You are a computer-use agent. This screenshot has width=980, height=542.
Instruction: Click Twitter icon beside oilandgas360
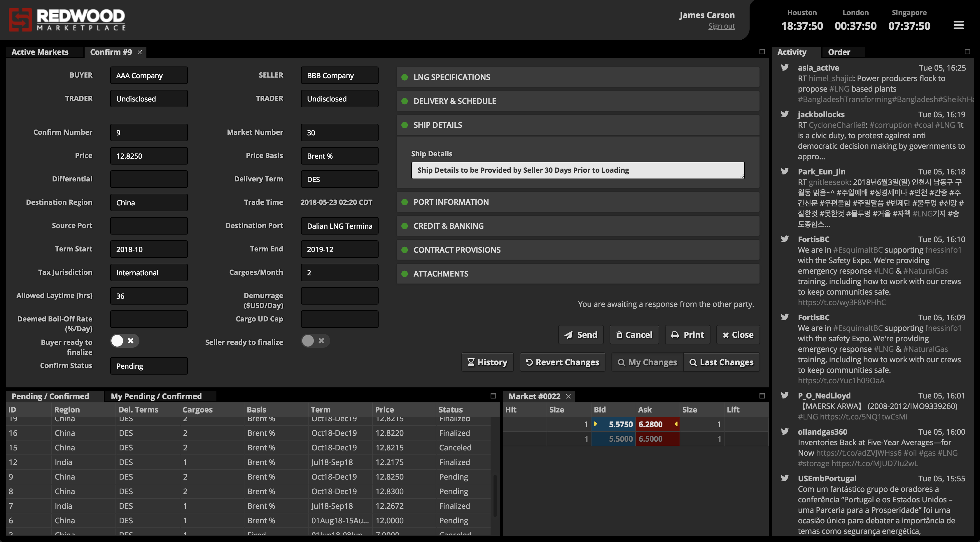pos(785,432)
